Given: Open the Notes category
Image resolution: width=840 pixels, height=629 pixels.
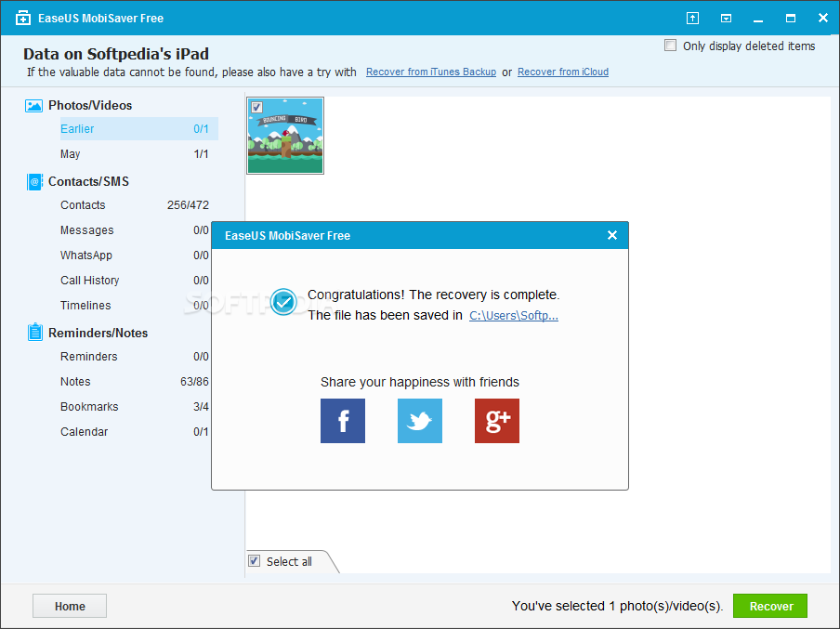Looking at the screenshot, I should [135, 382].
